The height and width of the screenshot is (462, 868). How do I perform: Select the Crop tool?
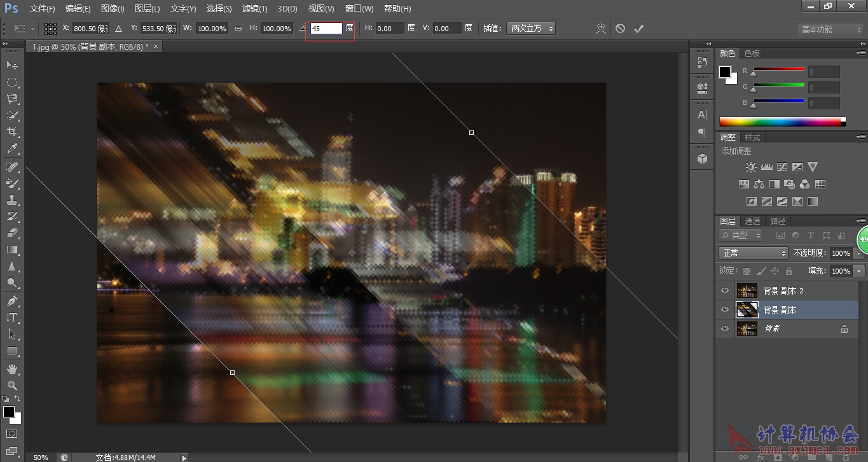pyautogui.click(x=12, y=132)
